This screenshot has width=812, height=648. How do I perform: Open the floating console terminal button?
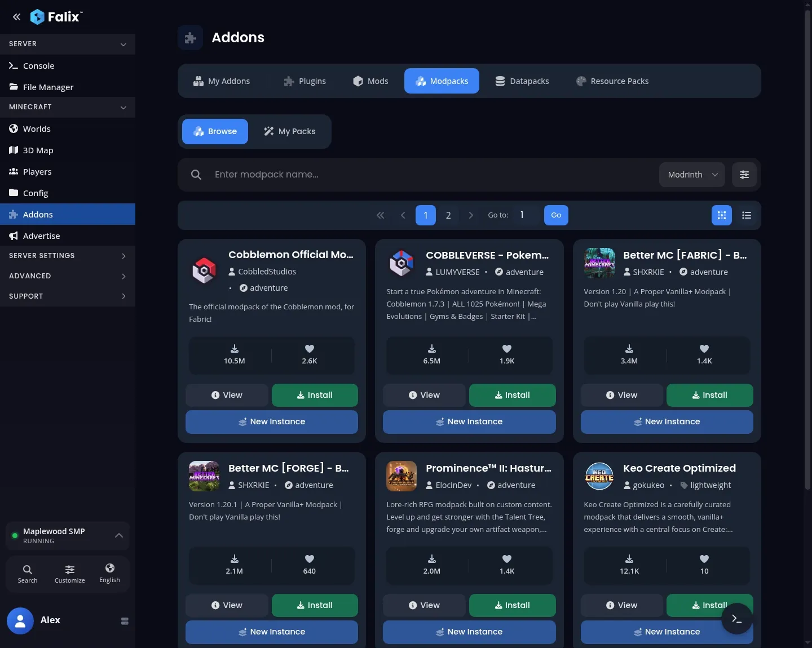pos(736,619)
